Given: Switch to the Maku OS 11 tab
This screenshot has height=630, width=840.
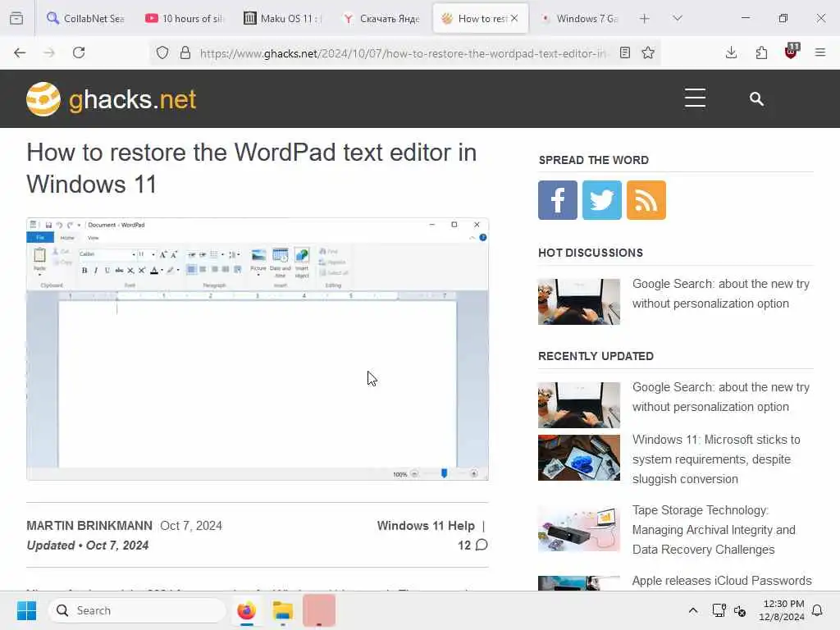Looking at the screenshot, I should pos(282,18).
